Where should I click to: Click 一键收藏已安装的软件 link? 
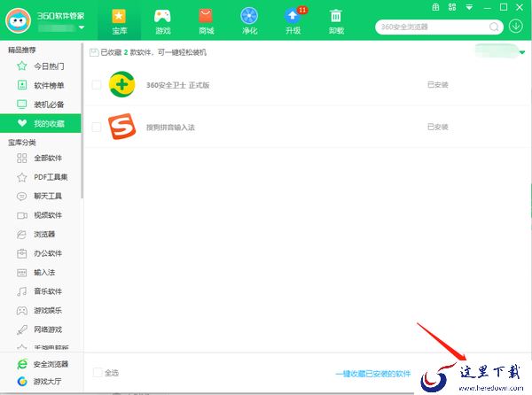[373, 374]
